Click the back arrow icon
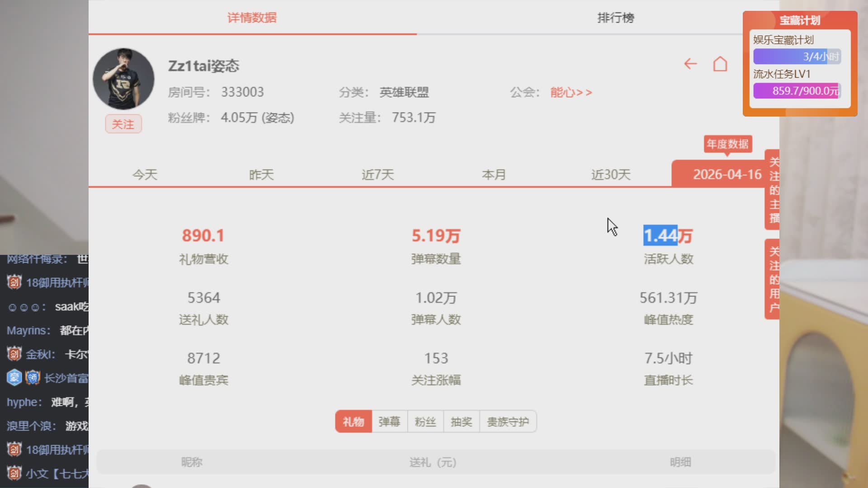868x488 pixels. (690, 64)
